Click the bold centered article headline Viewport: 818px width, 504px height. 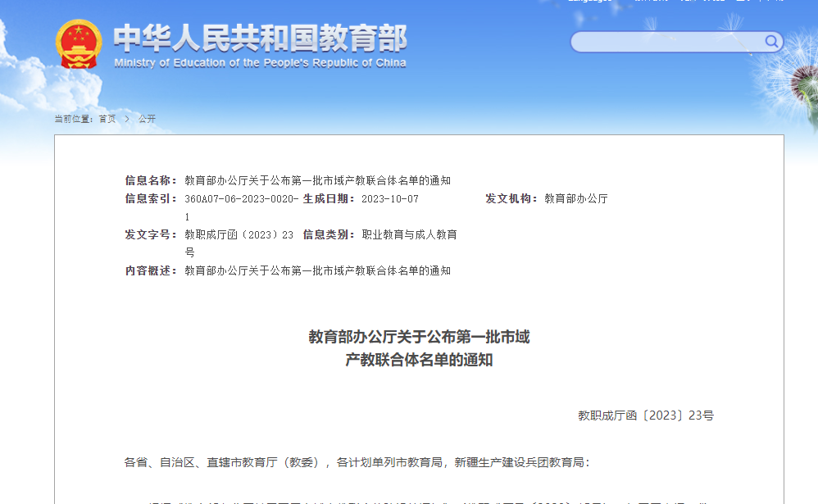click(419, 348)
